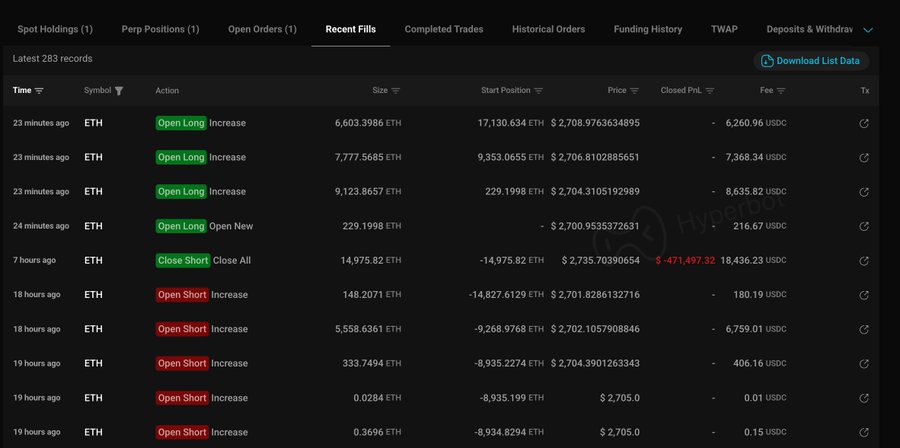
Task: Click fee value 406.16 USDC
Action: 760,364
